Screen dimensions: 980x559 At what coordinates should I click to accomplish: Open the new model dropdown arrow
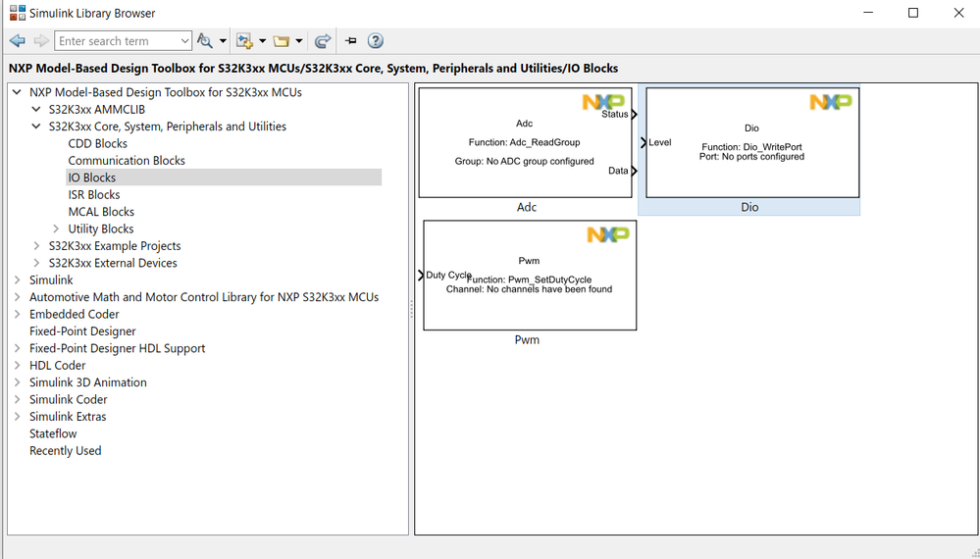pos(263,41)
